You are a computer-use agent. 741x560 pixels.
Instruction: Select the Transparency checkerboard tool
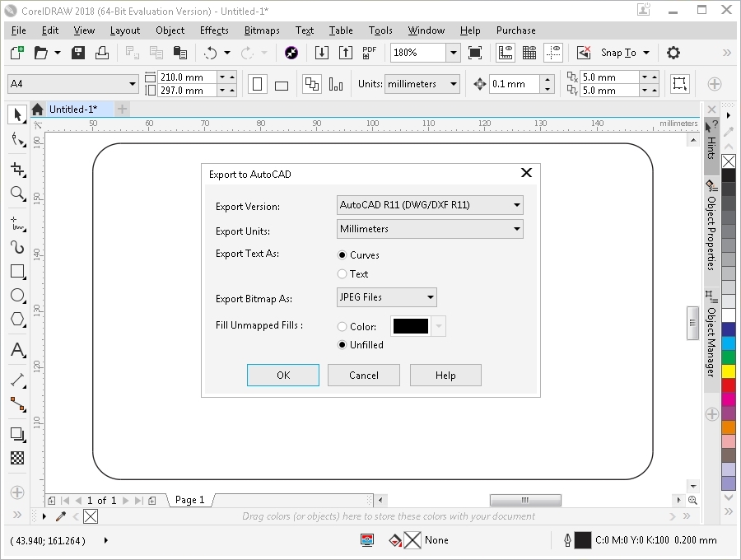(x=17, y=458)
